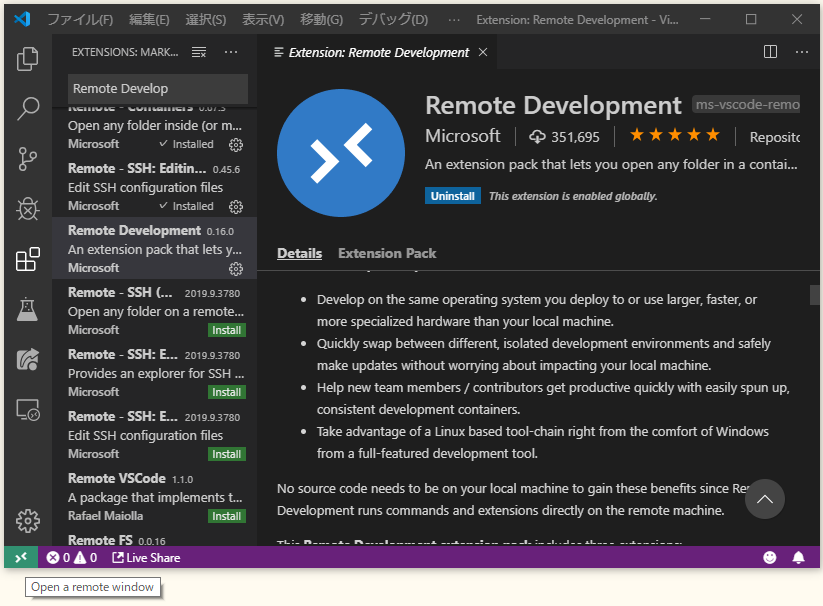The image size is (823, 606).
Task: Select Remote FS 0.0.16 entry
Action: (x=154, y=538)
